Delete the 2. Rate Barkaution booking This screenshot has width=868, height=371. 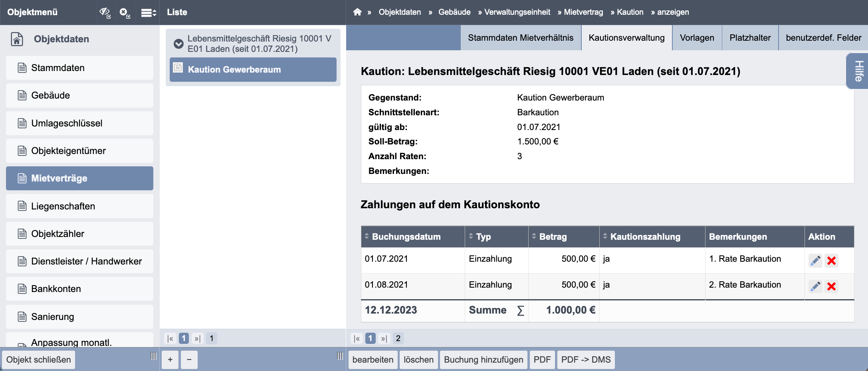click(832, 286)
